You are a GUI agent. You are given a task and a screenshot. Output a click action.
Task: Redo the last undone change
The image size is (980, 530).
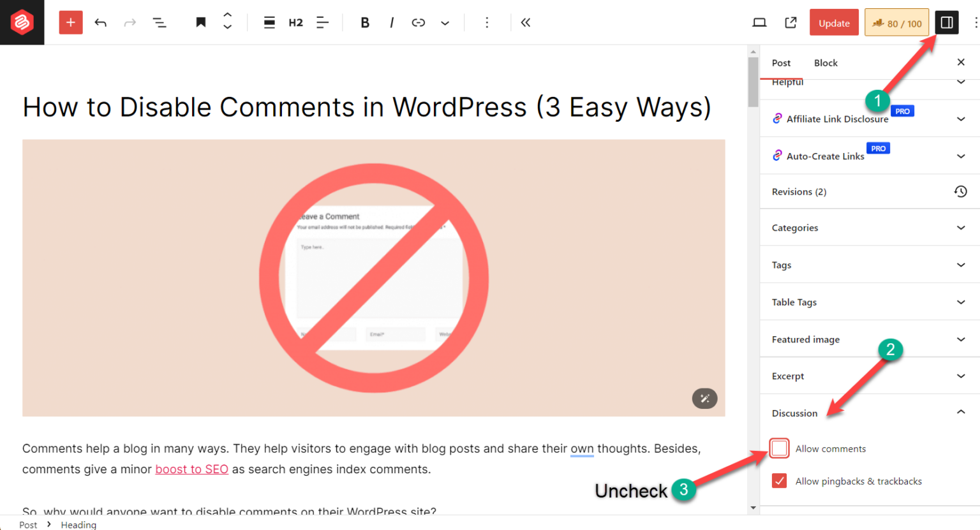pos(130,22)
